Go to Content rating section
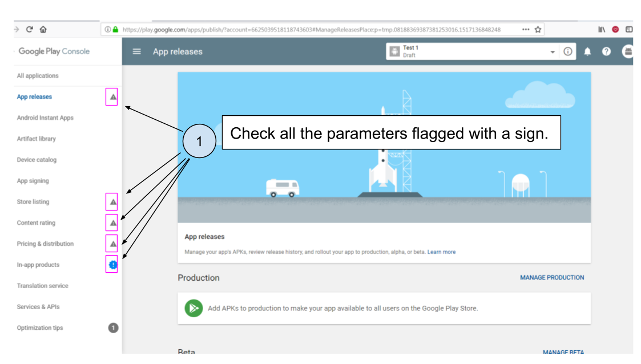The height and width of the screenshot is (364, 641). point(36,223)
